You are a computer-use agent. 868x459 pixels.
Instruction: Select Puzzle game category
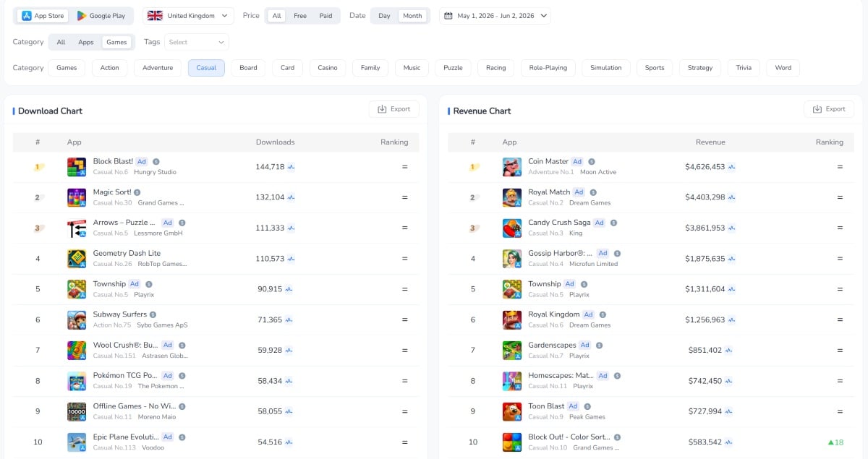click(x=453, y=68)
